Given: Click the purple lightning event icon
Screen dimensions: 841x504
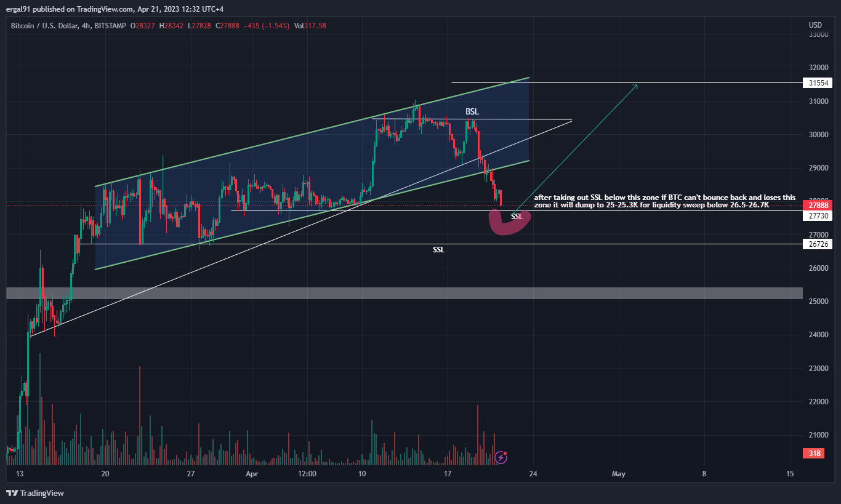Looking at the screenshot, I should click(501, 457).
